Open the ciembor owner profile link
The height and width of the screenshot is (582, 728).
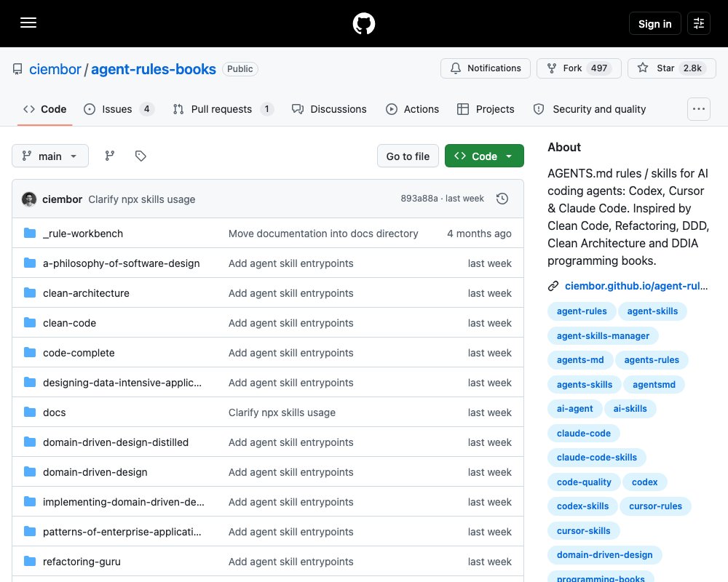pos(55,69)
